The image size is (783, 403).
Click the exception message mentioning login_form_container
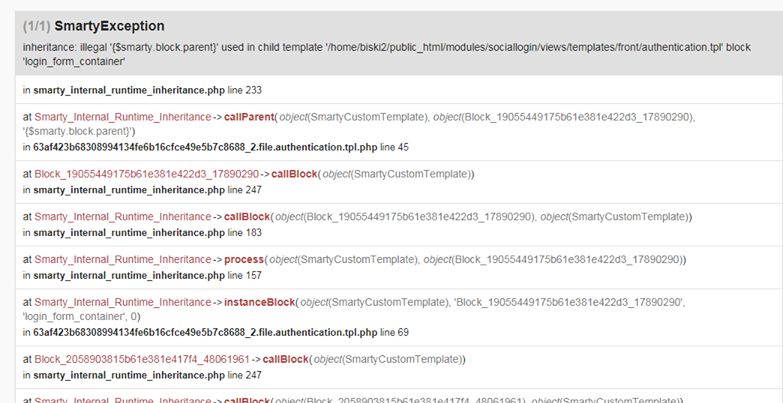387,54
